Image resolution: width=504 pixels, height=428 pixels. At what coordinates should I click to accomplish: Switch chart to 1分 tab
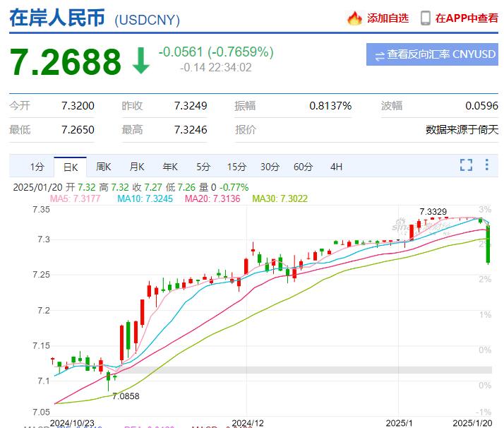37,167
